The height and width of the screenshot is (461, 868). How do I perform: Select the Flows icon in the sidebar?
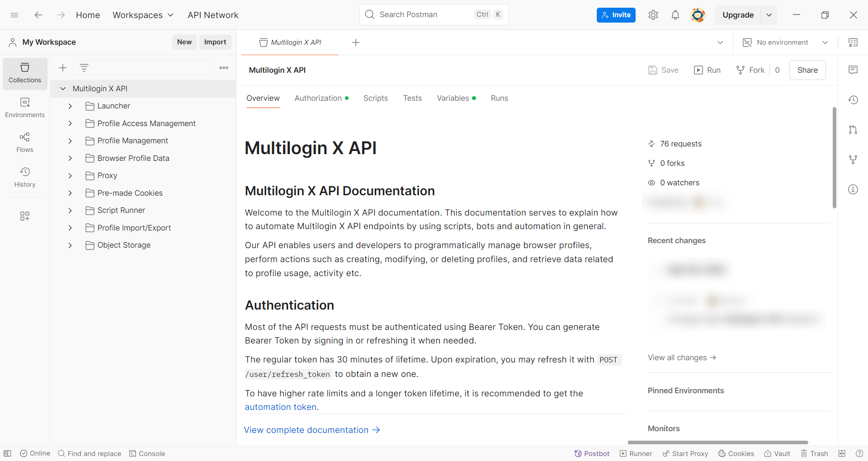[x=24, y=141]
